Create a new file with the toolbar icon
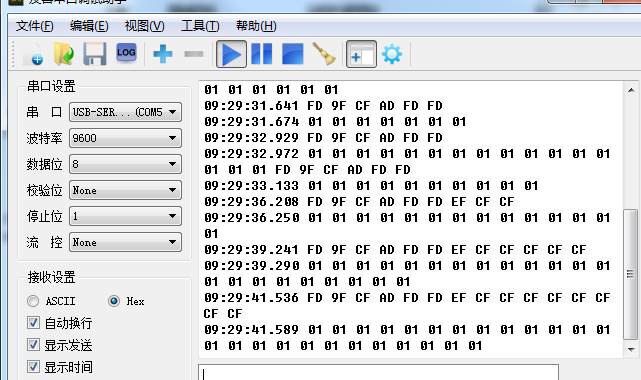The width and height of the screenshot is (641, 380). tap(34, 54)
